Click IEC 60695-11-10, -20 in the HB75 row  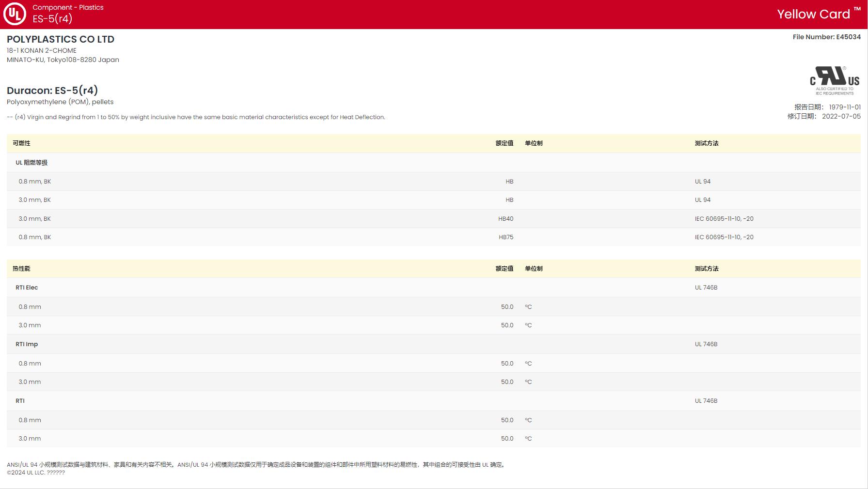[724, 237]
